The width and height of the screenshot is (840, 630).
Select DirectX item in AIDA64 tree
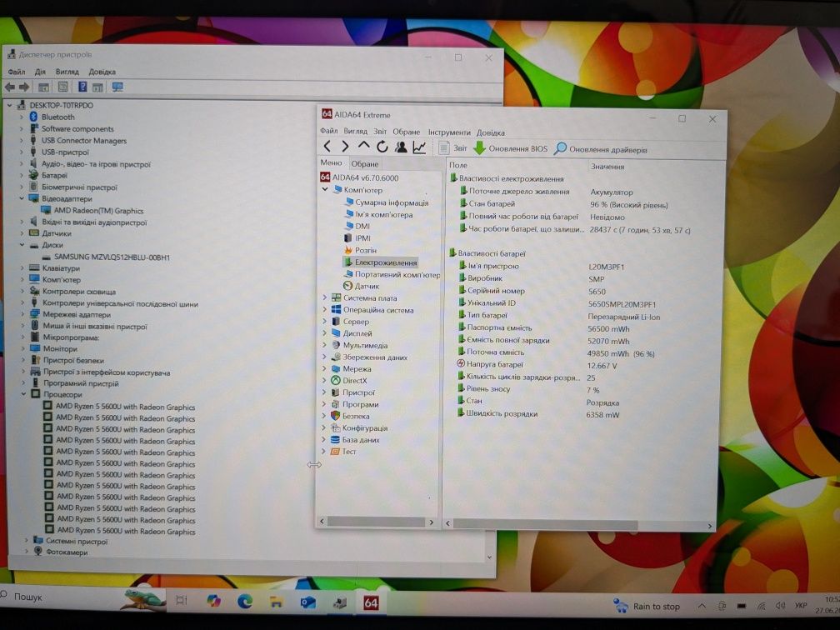(348, 380)
